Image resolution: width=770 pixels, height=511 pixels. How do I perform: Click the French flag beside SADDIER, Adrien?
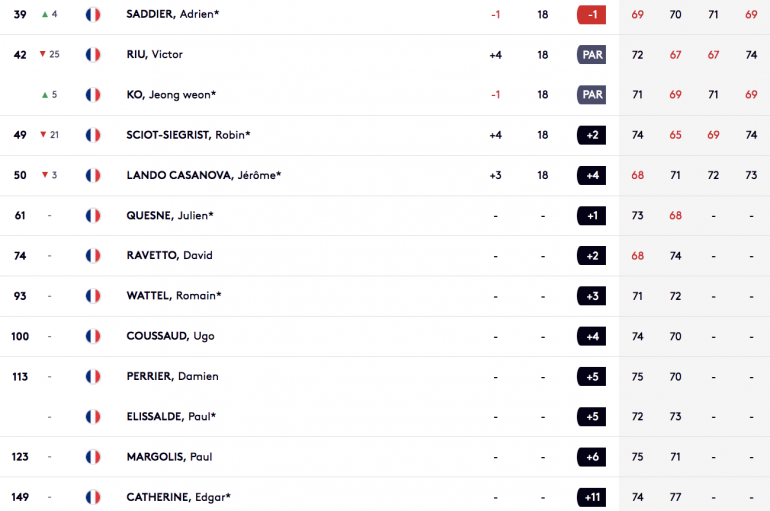pyautogui.click(x=93, y=15)
